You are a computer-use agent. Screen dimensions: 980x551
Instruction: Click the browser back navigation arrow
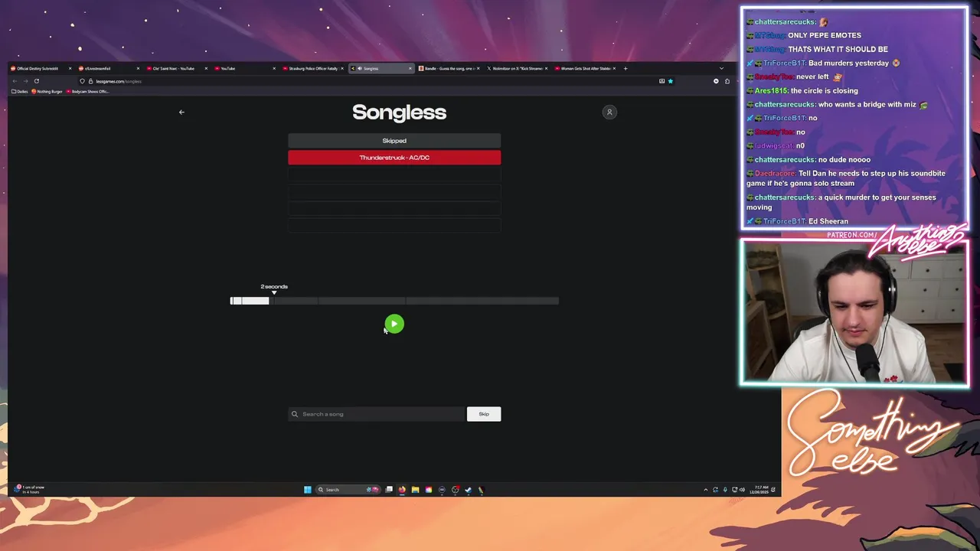coord(15,81)
